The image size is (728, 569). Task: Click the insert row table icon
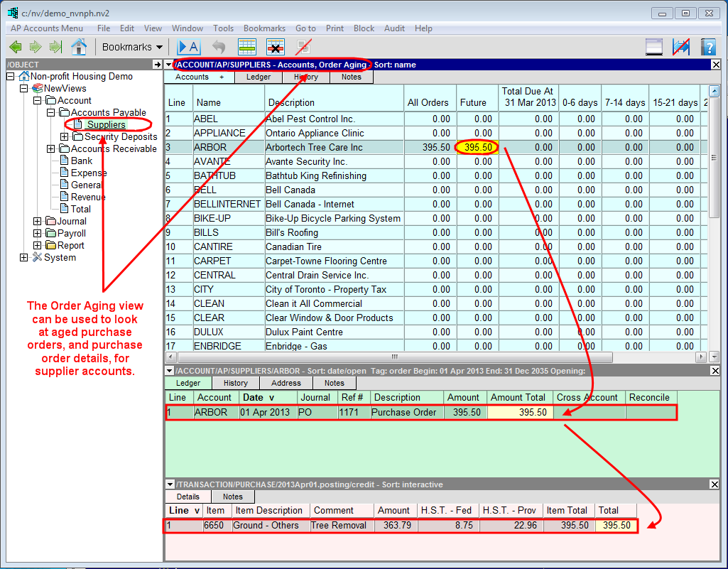click(x=247, y=47)
